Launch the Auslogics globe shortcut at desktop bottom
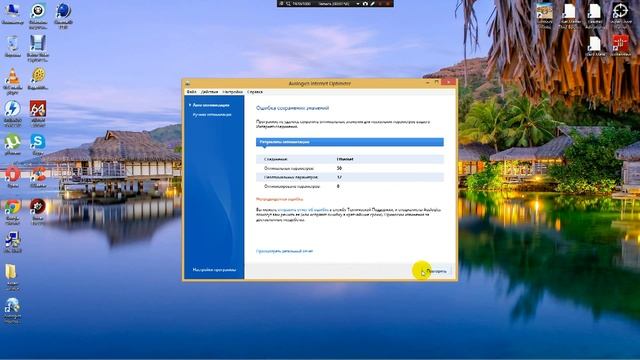This screenshot has width=640, height=360. click(x=13, y=310)
